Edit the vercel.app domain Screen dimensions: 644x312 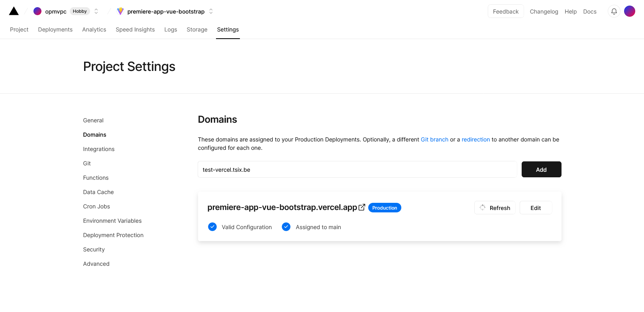536,208
